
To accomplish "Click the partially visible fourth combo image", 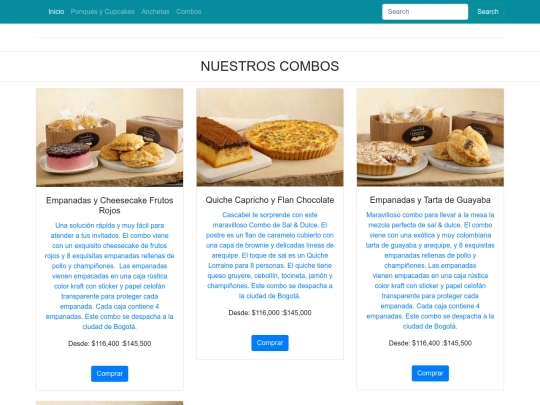I will (x=110, y=403).
